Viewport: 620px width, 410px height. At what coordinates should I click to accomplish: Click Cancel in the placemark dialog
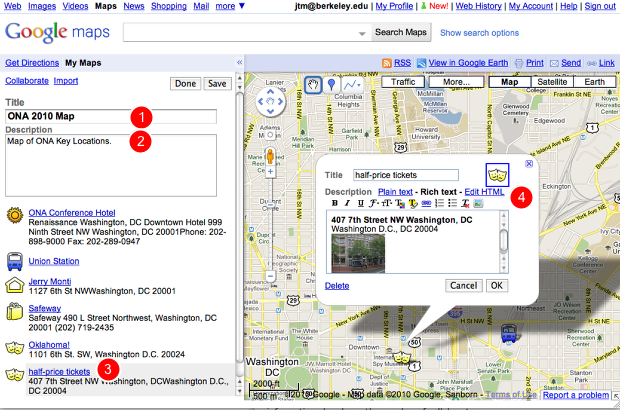(463, 285)
